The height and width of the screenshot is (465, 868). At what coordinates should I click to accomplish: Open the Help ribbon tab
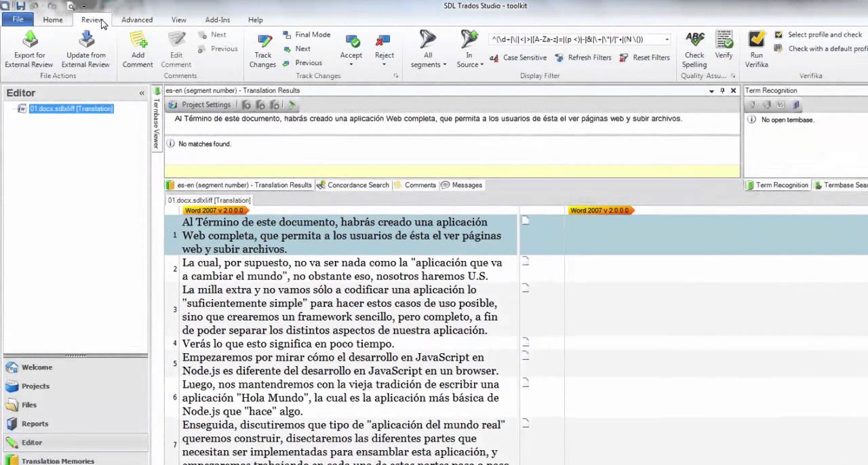tap(256, 20)
